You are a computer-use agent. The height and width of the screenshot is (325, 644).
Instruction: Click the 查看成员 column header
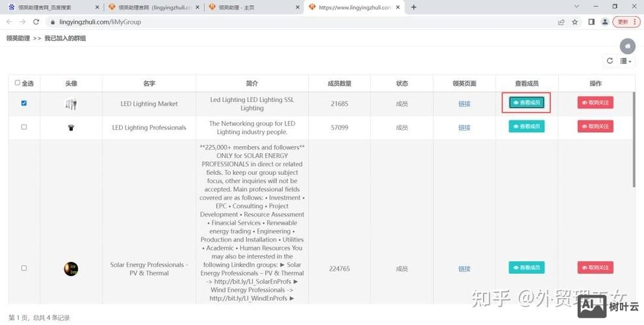526,83
